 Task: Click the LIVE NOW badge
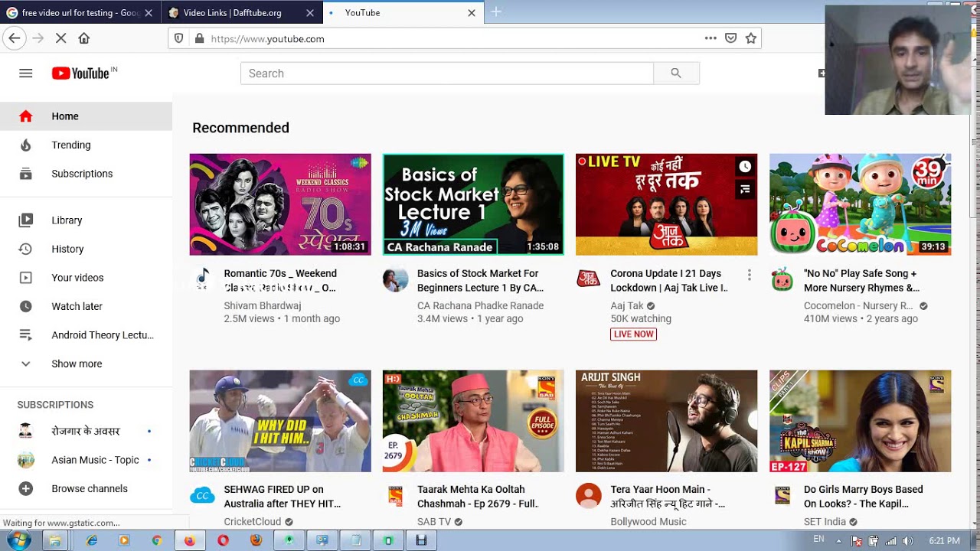pos(633,334)
